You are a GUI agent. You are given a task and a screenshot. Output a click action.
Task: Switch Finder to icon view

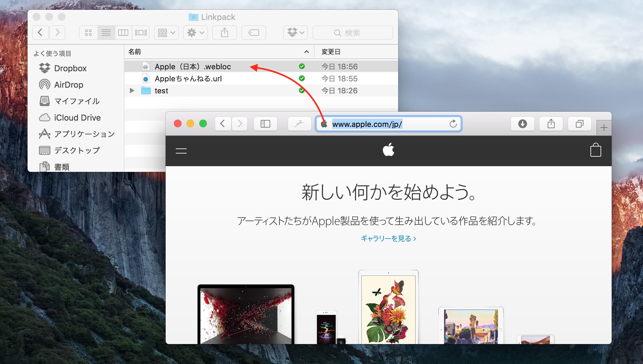point(88,33)
